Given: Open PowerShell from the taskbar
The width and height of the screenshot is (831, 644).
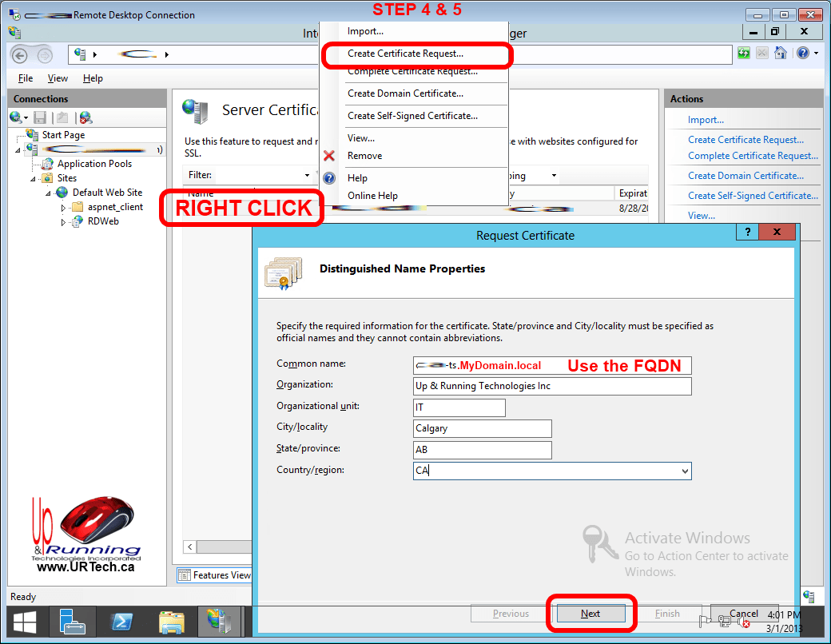Looking at the screenshot, I should coord(121,622).
